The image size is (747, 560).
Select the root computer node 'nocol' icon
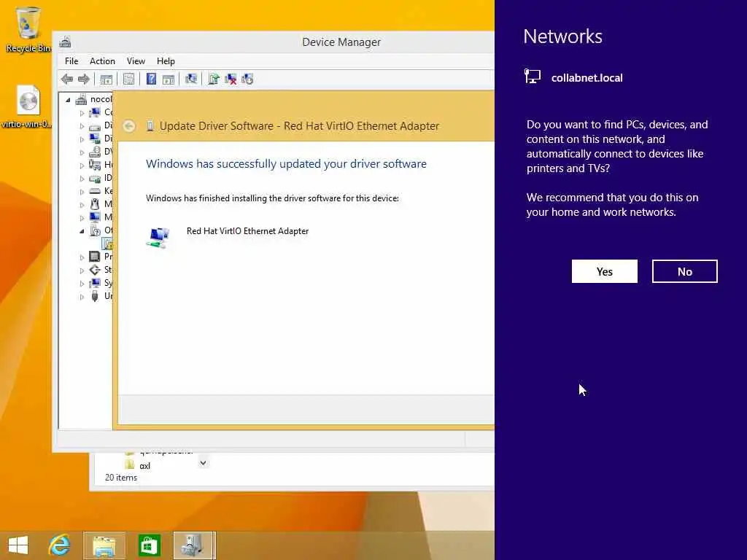tap(82, 99)
